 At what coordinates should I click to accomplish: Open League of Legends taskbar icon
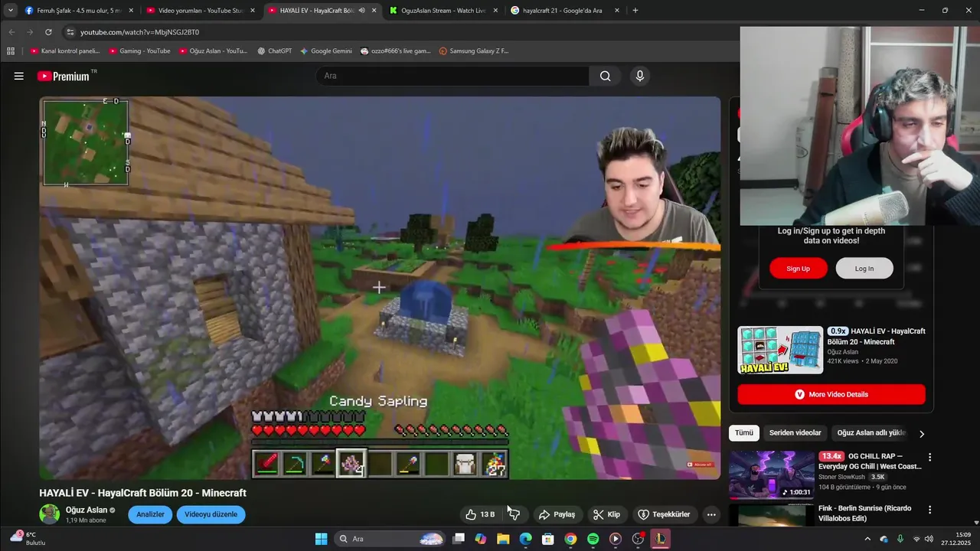click(660, 539)
